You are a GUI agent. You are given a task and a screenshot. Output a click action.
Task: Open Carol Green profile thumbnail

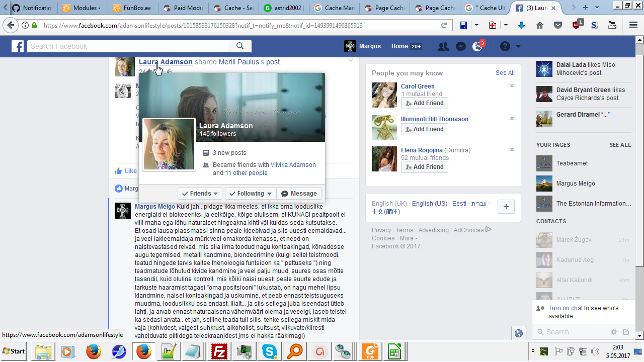point(384,95)
